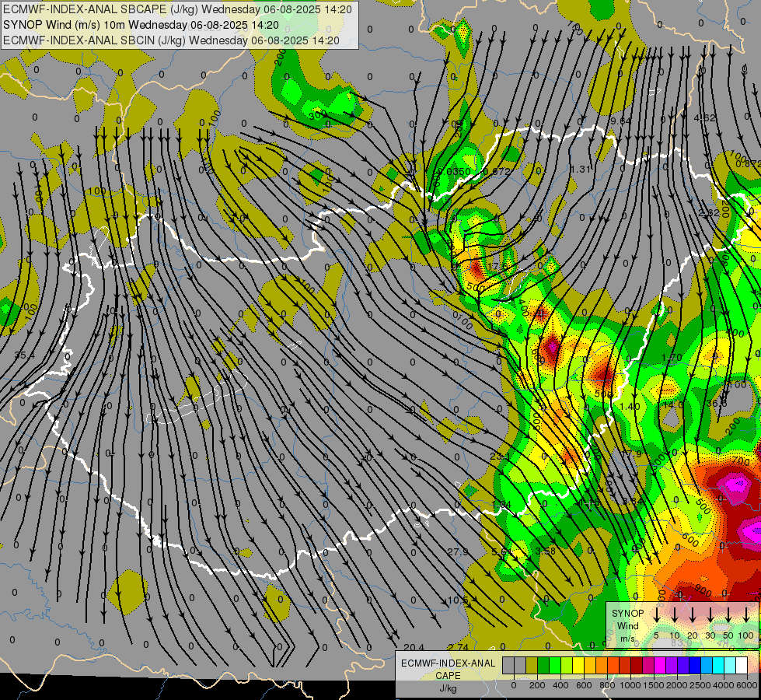Select the pure blue CAPE legend swatch

click(695, 665)
